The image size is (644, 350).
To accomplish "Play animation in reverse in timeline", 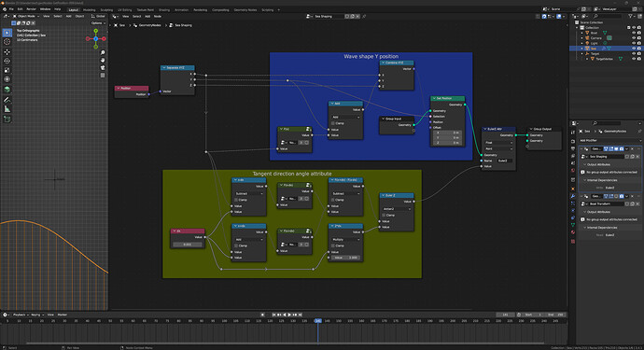I will (285, 315).
